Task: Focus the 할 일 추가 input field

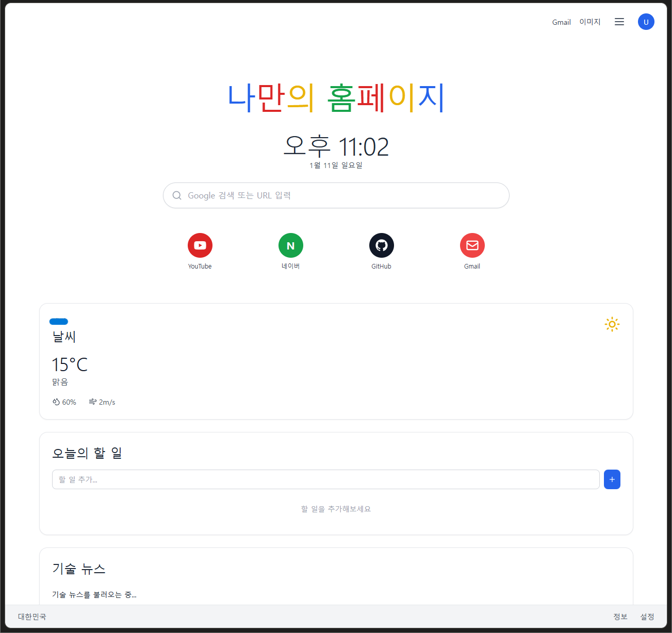Action: (x=326, y=479)
